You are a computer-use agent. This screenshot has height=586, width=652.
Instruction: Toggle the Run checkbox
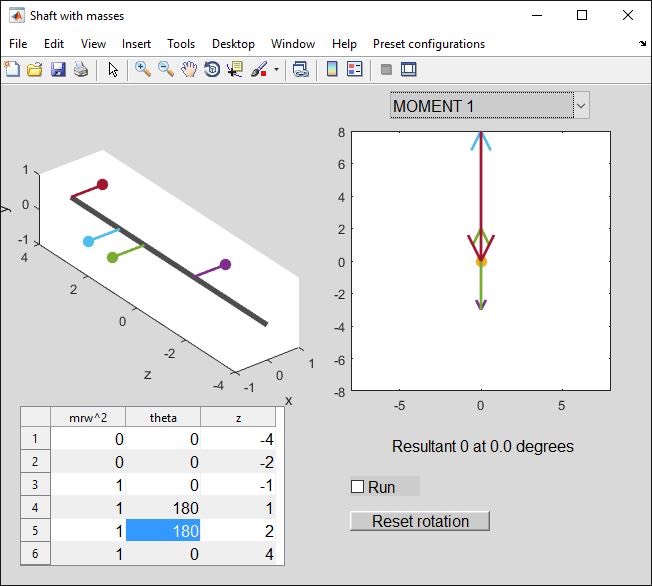click(x=358, y=487)
